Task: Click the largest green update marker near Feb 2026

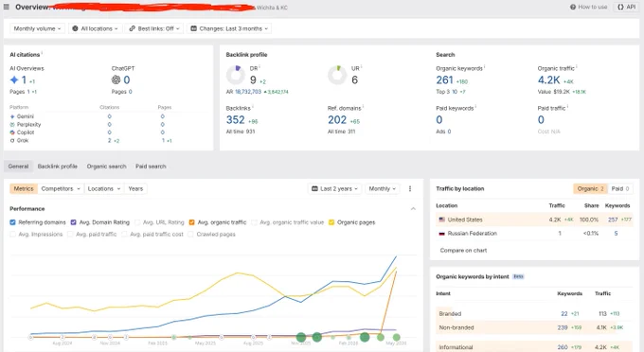Action: coord(365,337)
